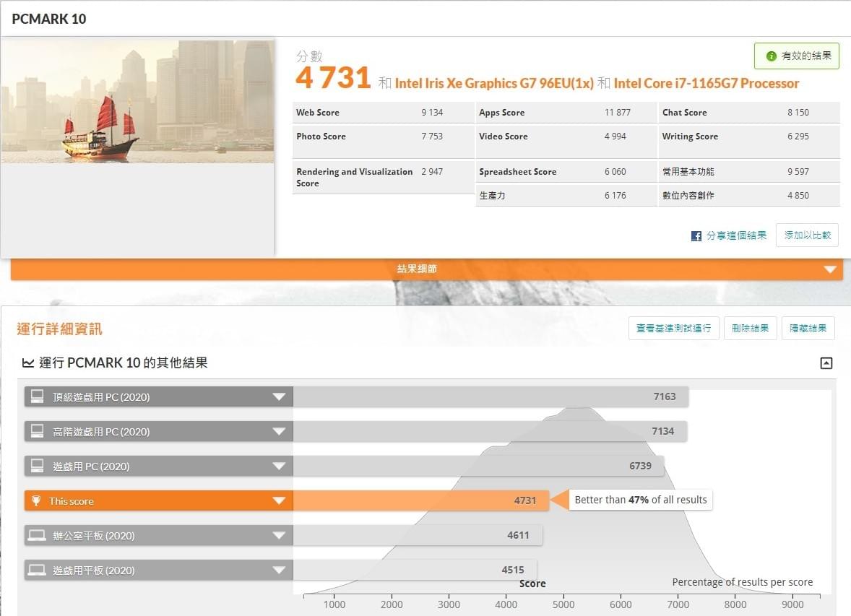
Task: Click the 7134 score bar
Action: pos(490,431)
